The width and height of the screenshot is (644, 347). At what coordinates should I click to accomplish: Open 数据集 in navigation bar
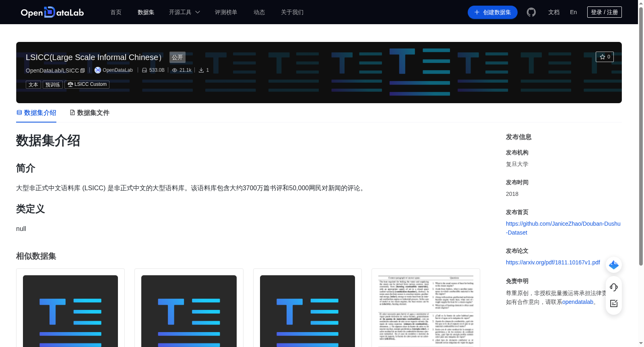tap(146, 12)
